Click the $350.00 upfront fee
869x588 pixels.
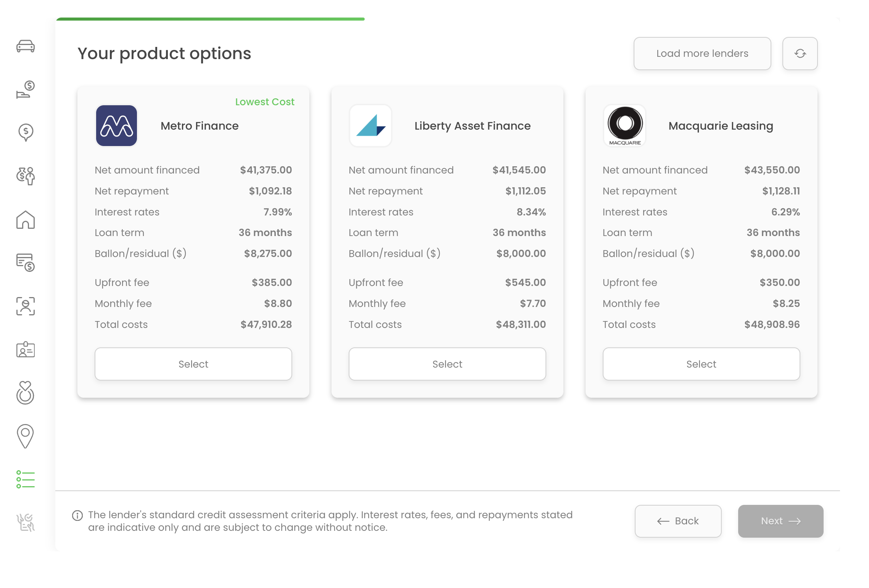[x=780, y=283]
